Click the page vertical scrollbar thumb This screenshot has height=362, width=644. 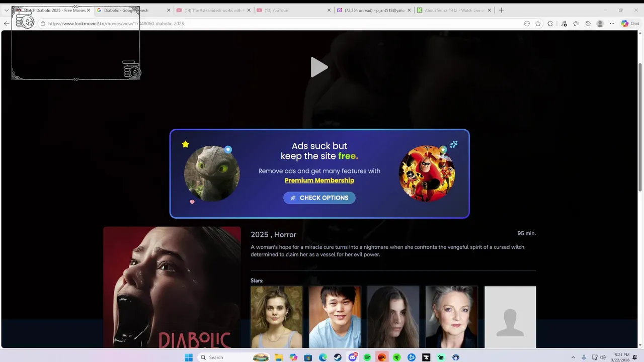tap(640, 127)
